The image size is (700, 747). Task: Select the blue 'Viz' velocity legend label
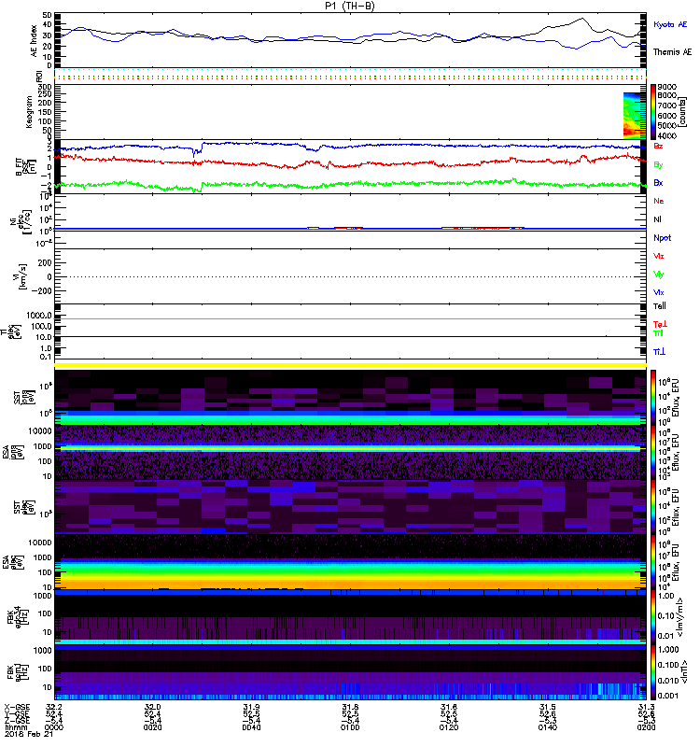(659, 292)
